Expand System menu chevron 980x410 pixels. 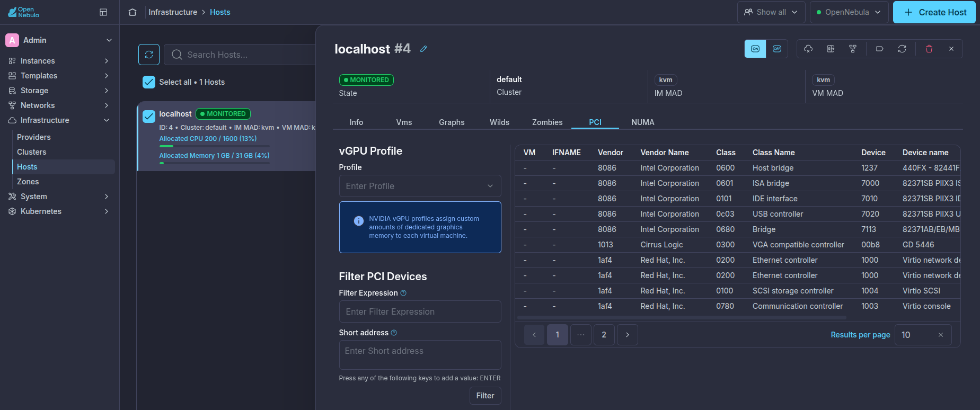coord(107,197)
